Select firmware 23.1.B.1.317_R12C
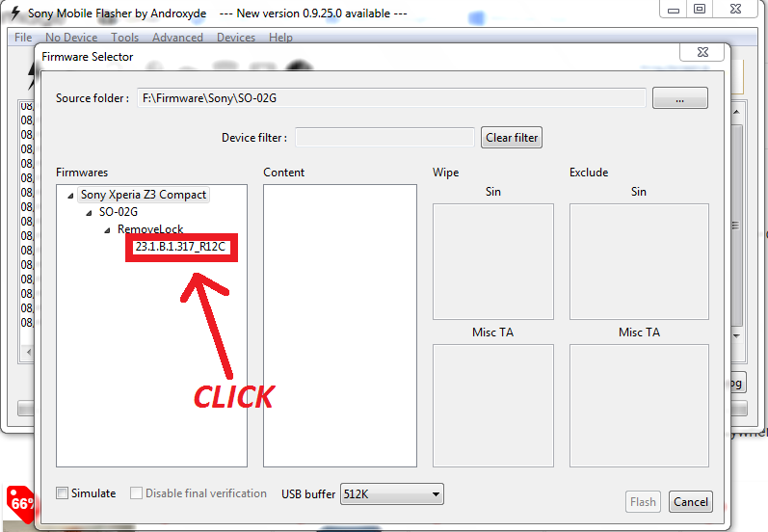768x532 pixels. (x=181, y=247)
